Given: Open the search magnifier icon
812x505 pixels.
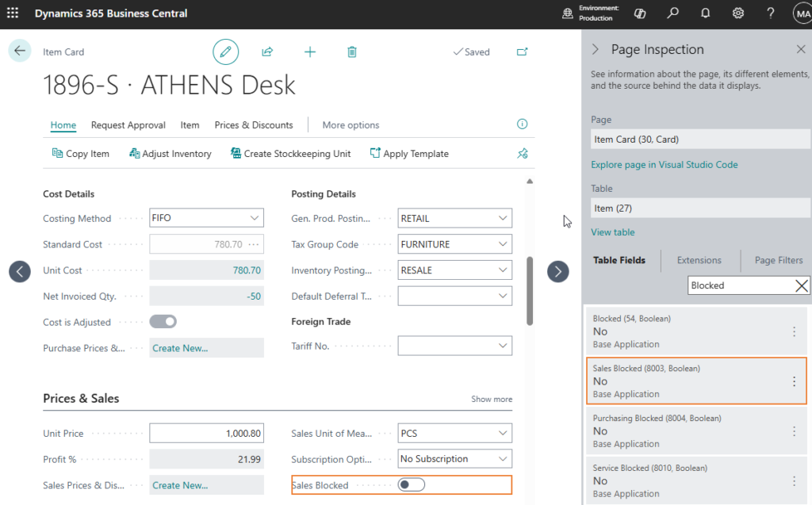Looking at the screenshot, I should [x=673, y=13].
